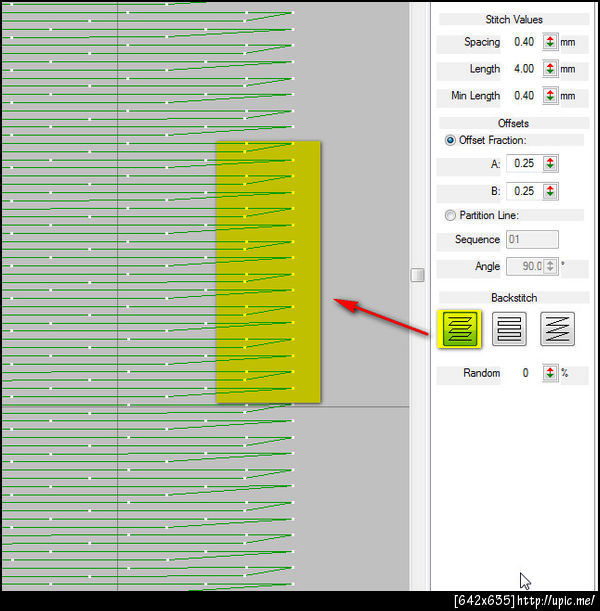600x611 pixels.
Task: Select the Offset Fraction radio button
Action: pos(450,140)
